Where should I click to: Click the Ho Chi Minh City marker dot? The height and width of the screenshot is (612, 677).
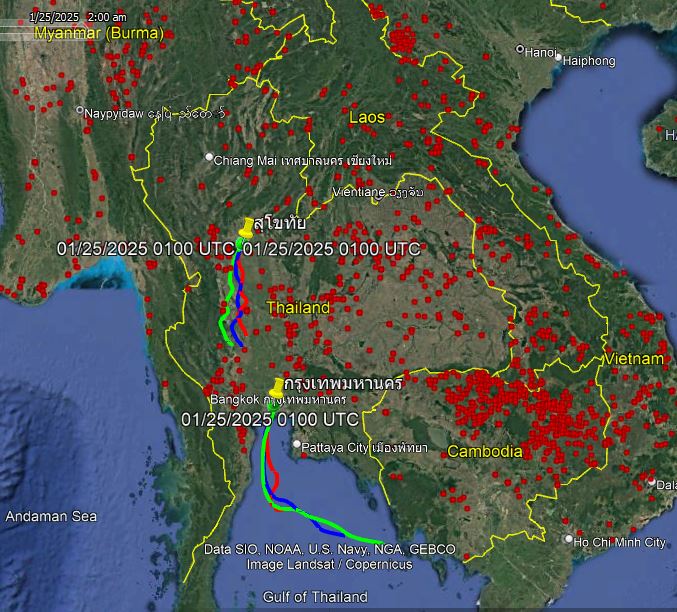tap(568, 539)
